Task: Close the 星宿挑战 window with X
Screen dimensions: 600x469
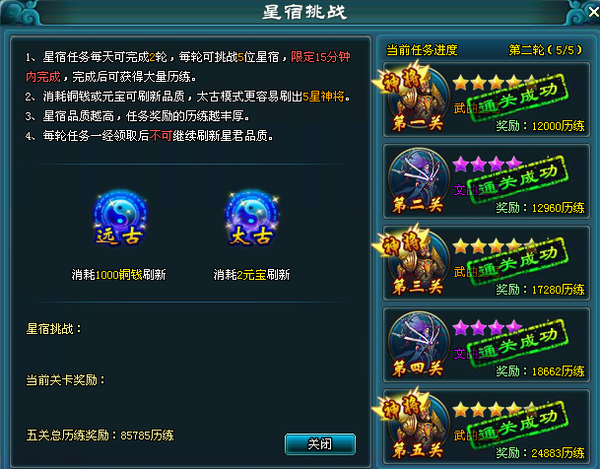Action: pos(593,12)
